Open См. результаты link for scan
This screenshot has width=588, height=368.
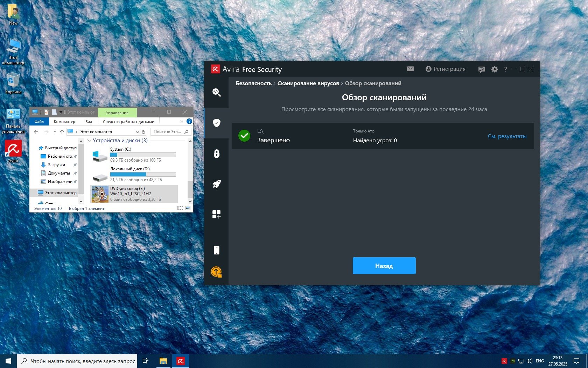tap(507, 136)
